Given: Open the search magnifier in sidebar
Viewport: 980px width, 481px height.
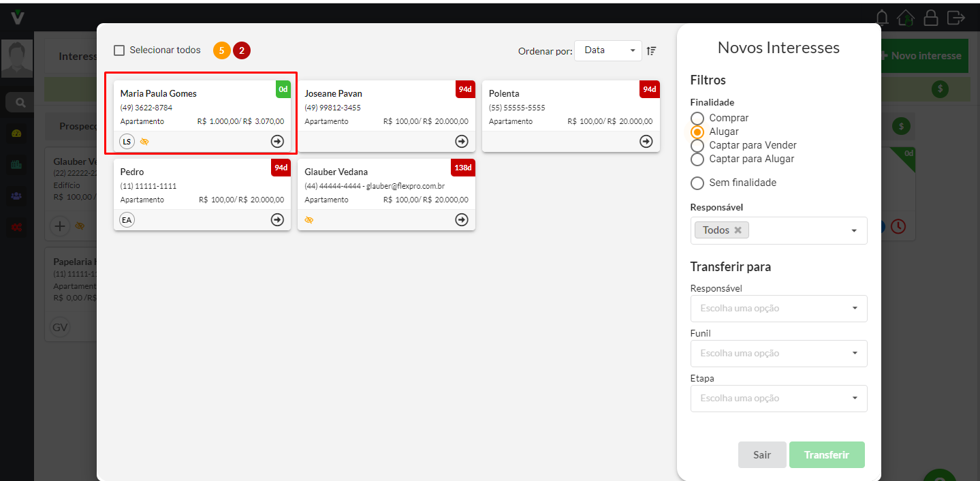Looking at the screenshot, I should 20,103.
